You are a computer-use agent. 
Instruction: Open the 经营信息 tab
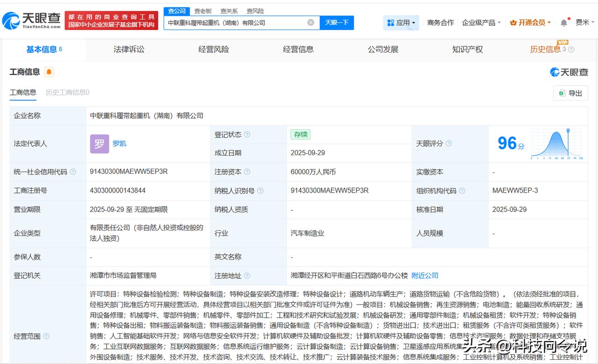pyautogui.click(x=298, y=50)
